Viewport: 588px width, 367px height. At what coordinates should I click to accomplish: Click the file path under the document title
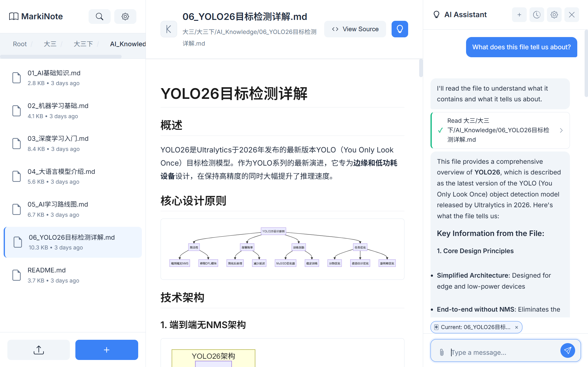coord(249,38)
